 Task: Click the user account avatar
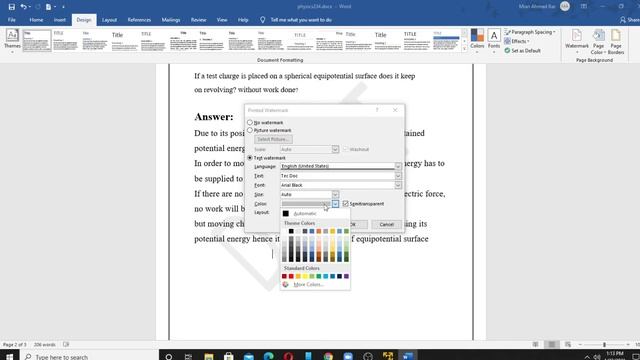565,6
